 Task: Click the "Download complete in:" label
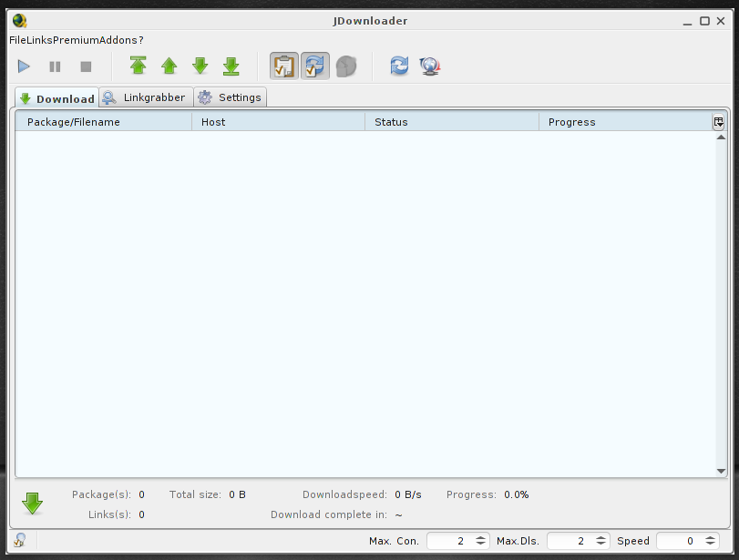point(329,514)
